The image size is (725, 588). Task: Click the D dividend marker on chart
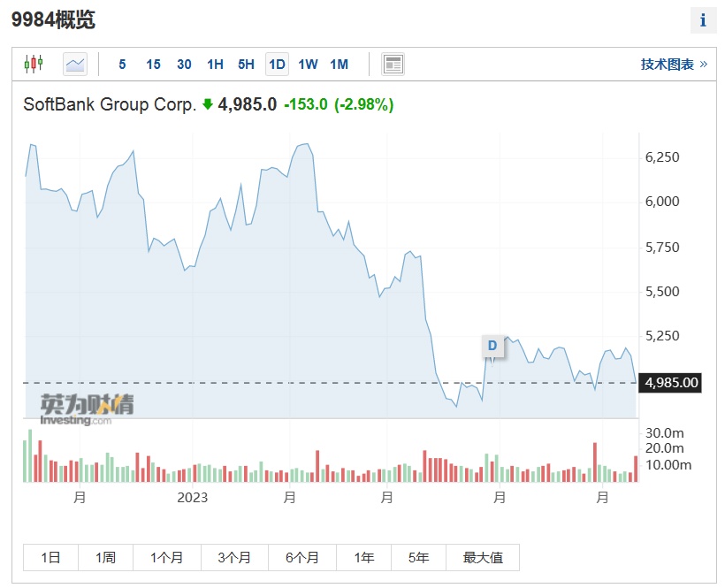click(492, 346)
